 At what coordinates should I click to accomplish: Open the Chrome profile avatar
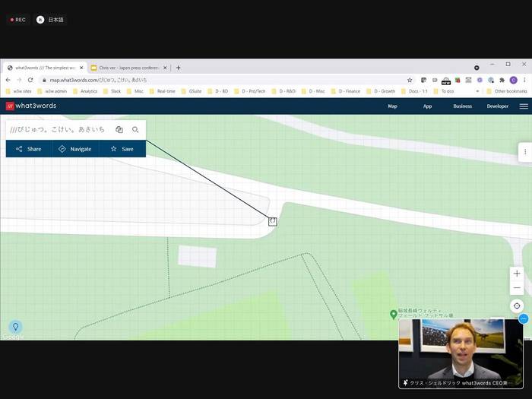click(x=513, y=80)
